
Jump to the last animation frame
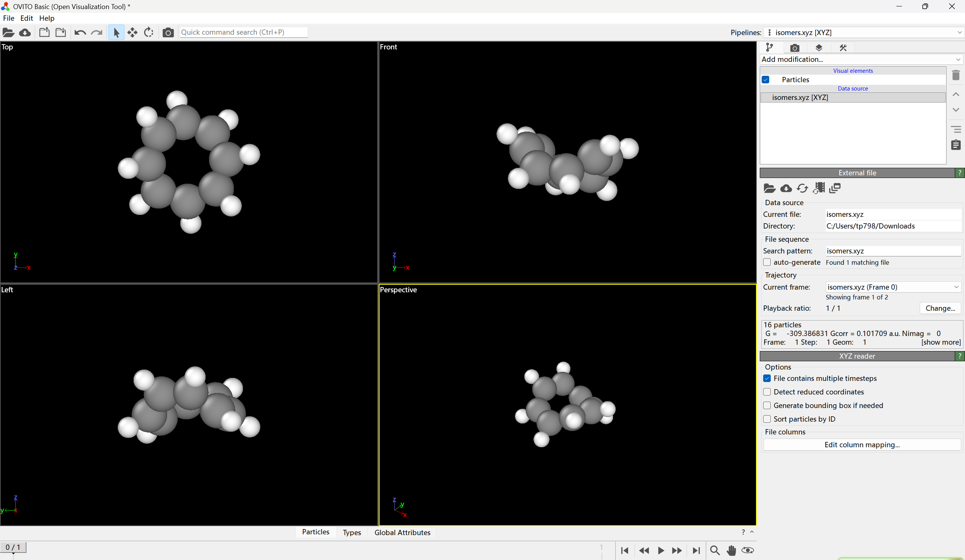click(696, 551)
